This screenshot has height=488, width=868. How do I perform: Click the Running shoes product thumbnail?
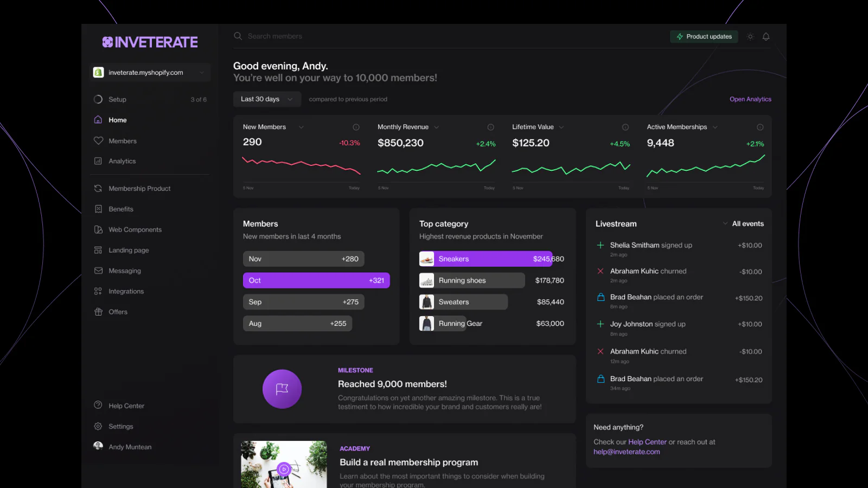[426, 280]
